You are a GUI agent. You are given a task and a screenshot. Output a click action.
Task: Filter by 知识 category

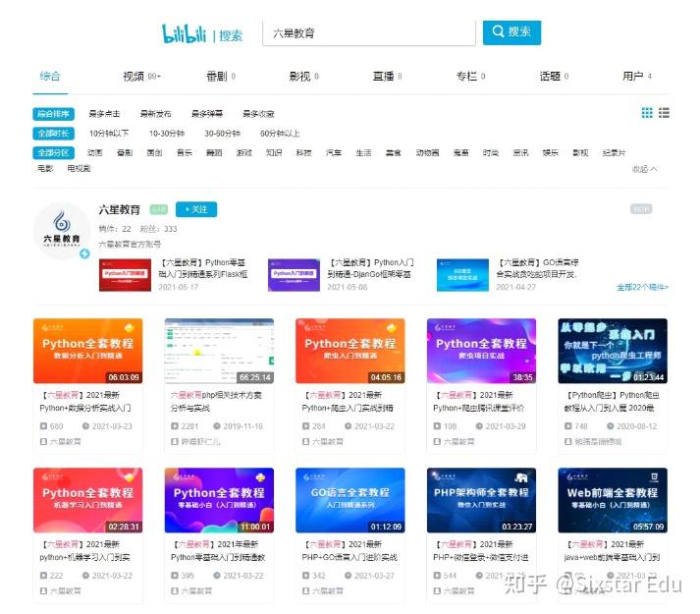(274, 153)
